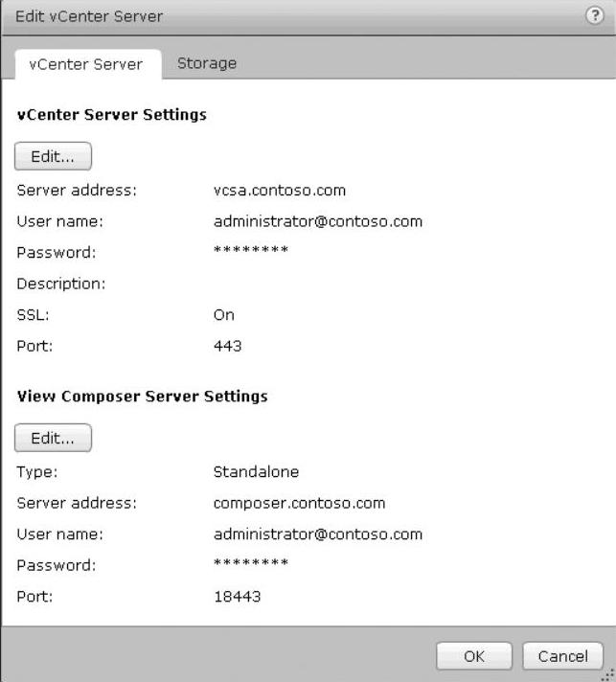Click the masked vCenter Server password
The height and width of the screenshot is (682, 616).
coord(251,253)
